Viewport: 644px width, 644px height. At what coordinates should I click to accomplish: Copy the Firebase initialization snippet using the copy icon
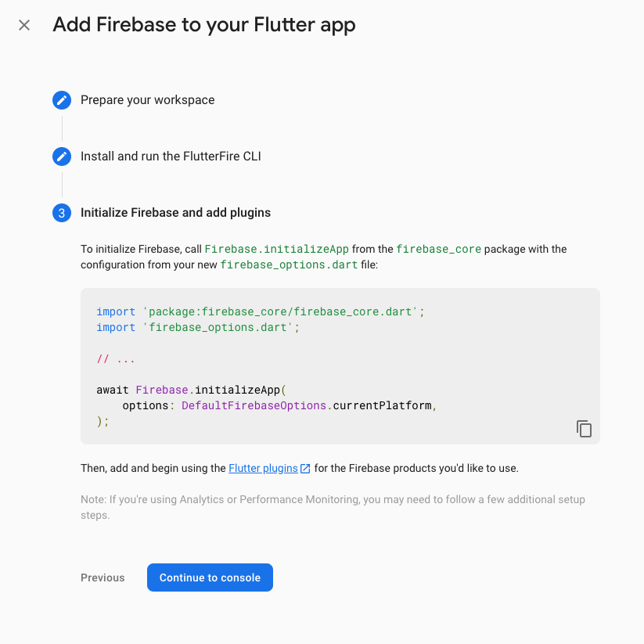click(584, 428)
